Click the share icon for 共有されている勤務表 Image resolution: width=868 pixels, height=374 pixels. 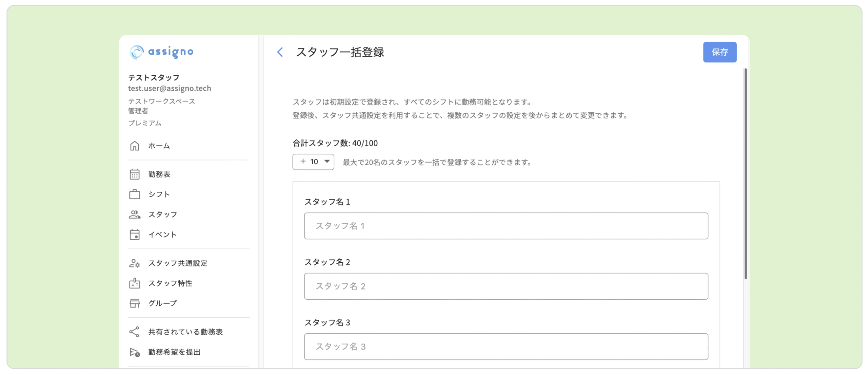click(134, 332)
